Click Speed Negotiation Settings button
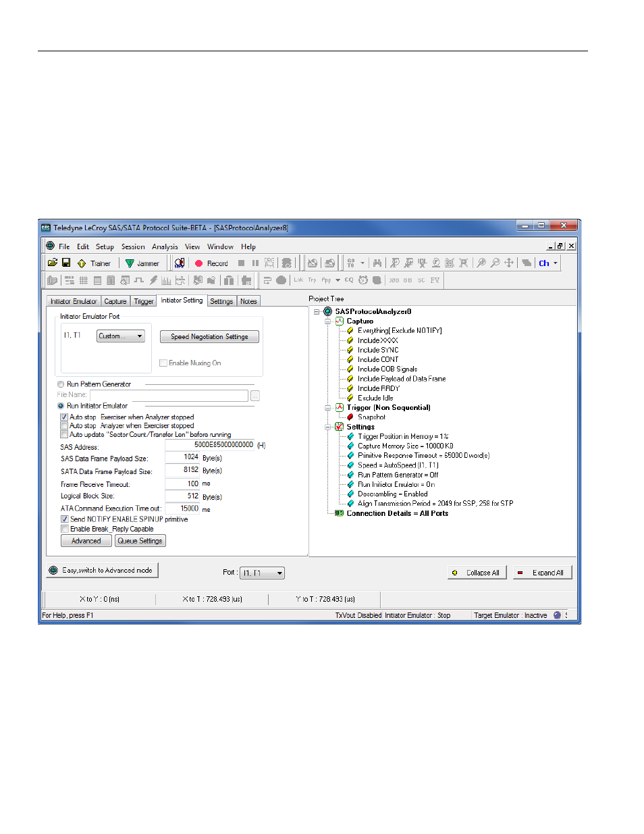The width and height of the screenshot is (644, 834). click(209, 336)
